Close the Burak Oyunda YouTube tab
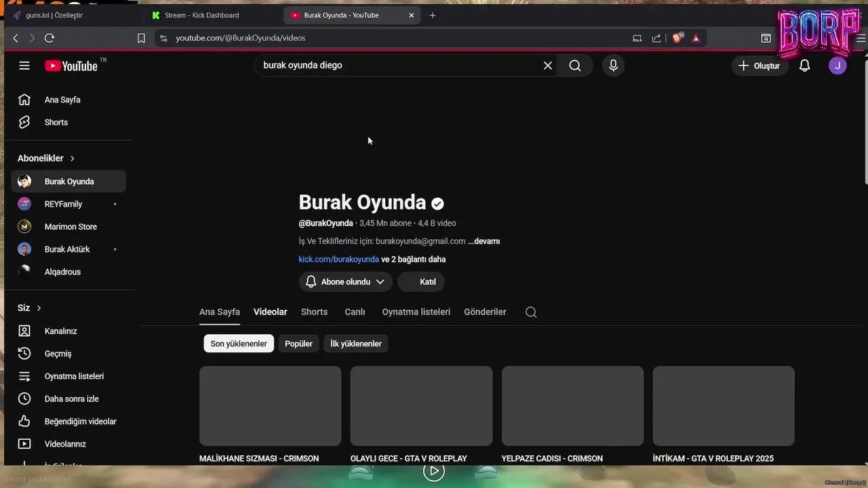 (x=411, y=15)
